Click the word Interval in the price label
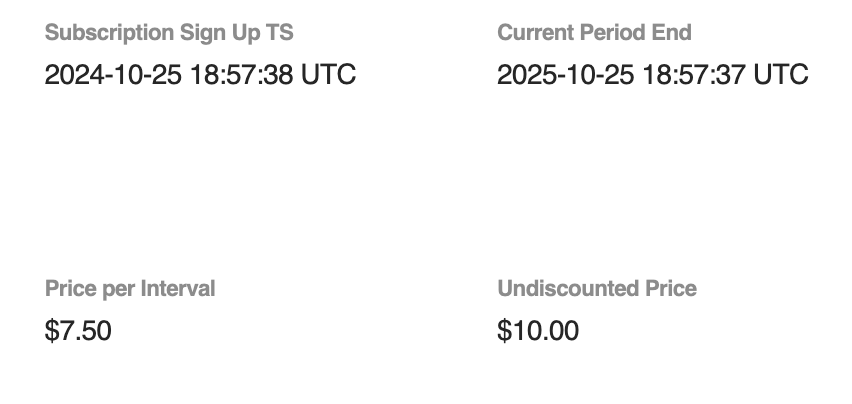 click(x=176, y=289)
